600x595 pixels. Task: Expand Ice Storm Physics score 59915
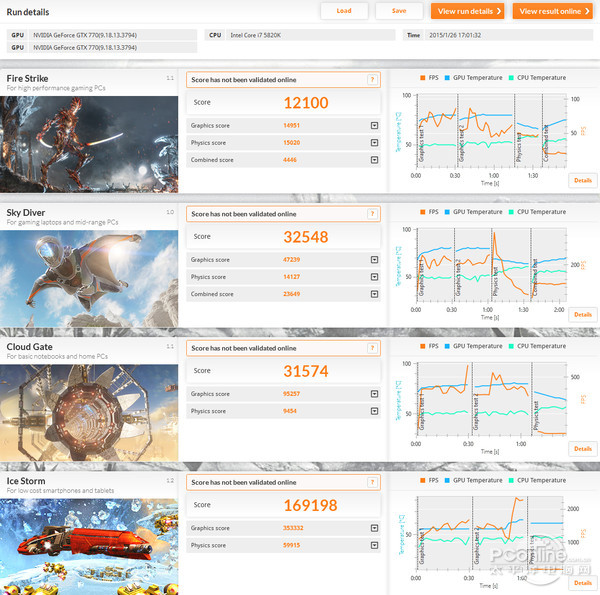374,545
